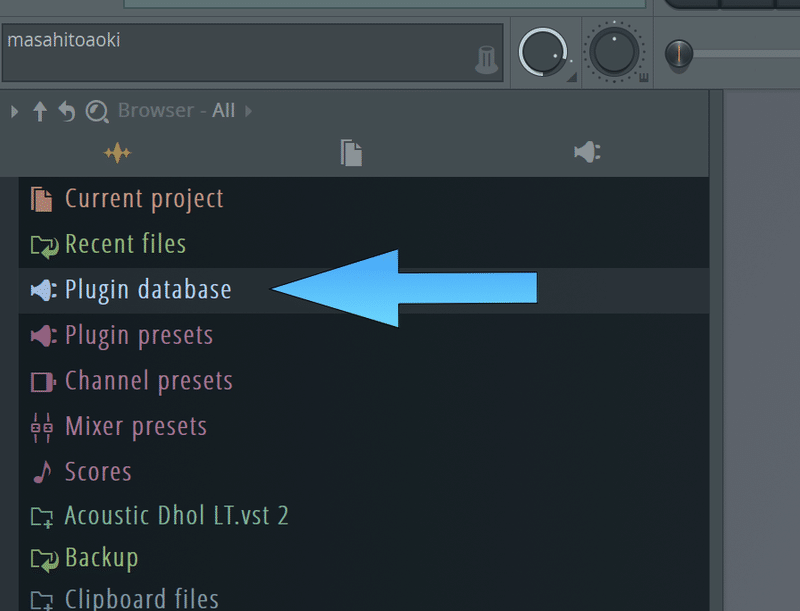The width and height of the screenshot is (800, 611).
Task: Open the Current project folder
Action: coord(364,199)
